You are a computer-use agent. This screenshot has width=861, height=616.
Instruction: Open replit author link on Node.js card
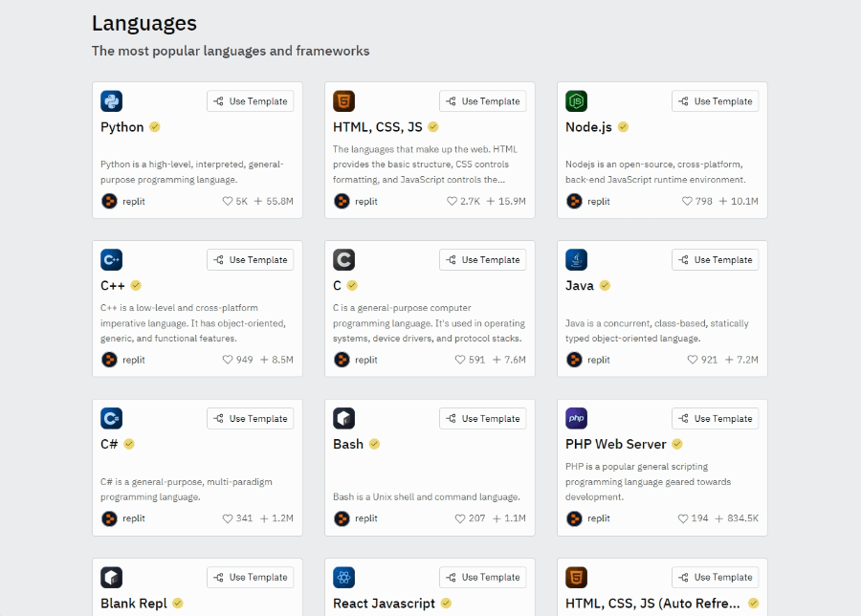(599, 202)
